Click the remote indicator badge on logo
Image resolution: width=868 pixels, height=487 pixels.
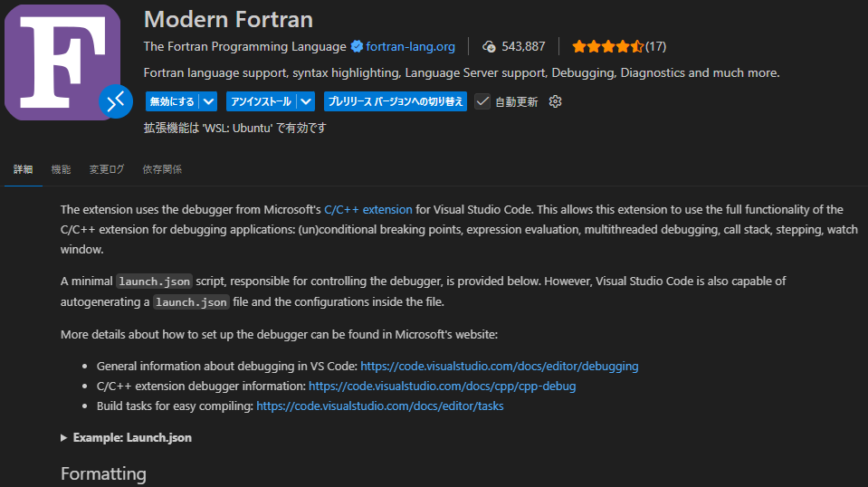point(116,101)
